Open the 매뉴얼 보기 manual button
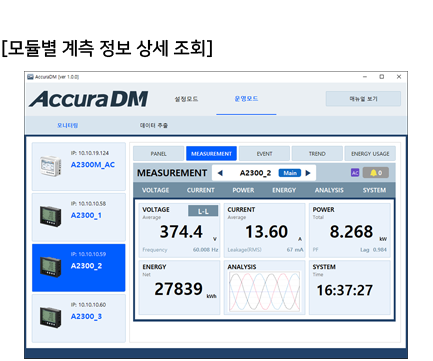Screen dimensions: 433x361 [363, 99]
